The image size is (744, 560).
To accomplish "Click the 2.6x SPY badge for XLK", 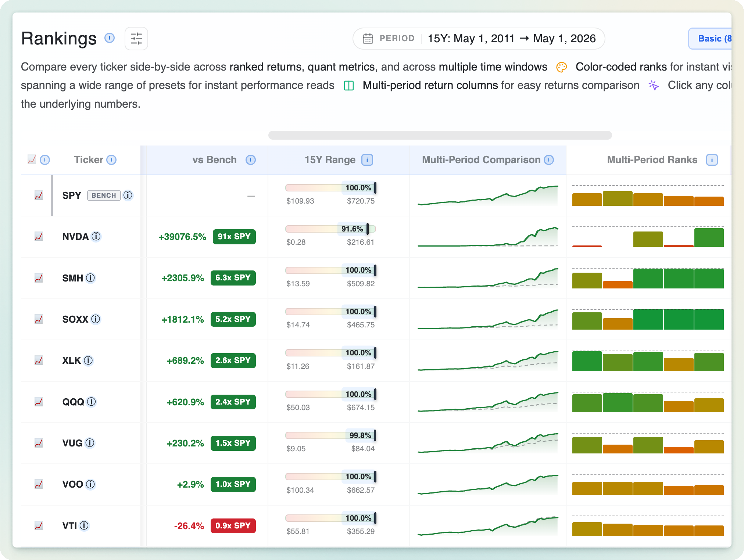I will tap(233, 360).
